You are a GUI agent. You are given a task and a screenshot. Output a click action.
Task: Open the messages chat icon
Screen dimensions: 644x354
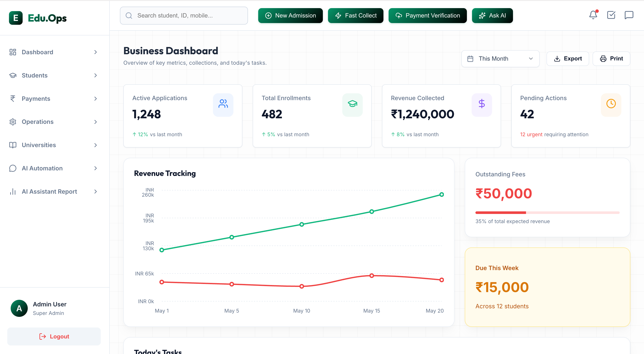pos(629,15)
